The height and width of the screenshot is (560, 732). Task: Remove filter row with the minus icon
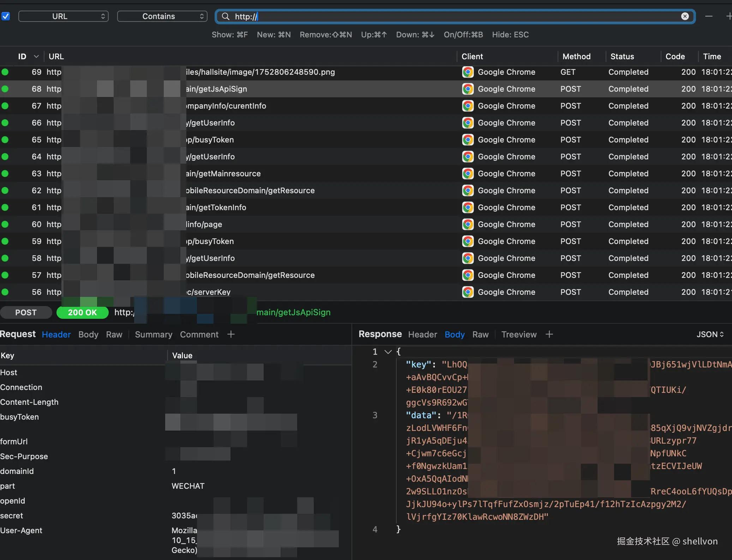point(709,17)
